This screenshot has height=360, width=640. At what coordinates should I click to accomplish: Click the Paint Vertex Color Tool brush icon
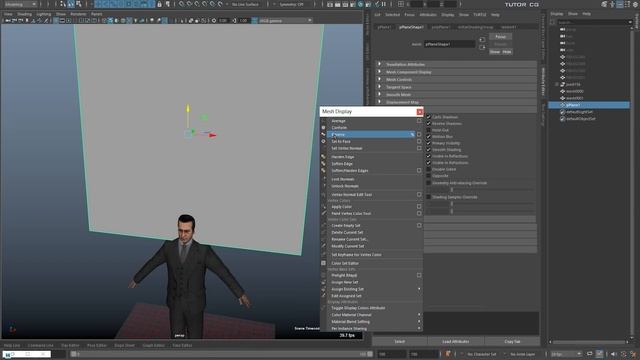(323, 213)
